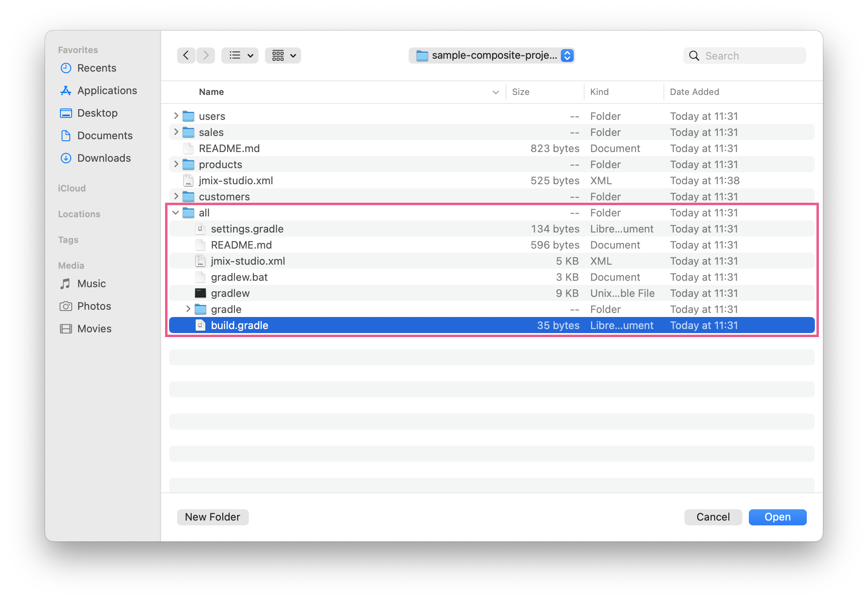Screen dimensions: 868x601
Task: Click the back navigation arrow
Action: pyautogui.click(x=186, y=56)
